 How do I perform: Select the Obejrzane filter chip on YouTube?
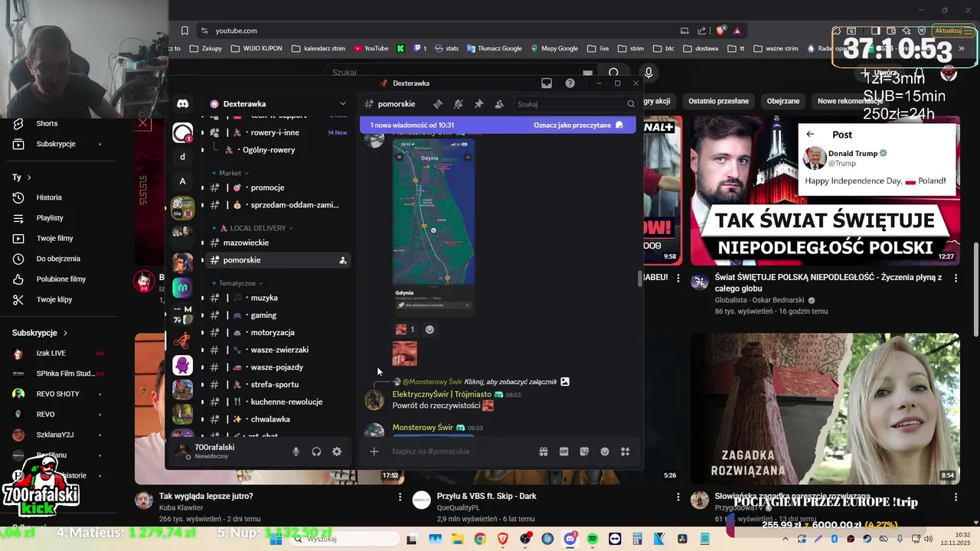pos(782,101)
